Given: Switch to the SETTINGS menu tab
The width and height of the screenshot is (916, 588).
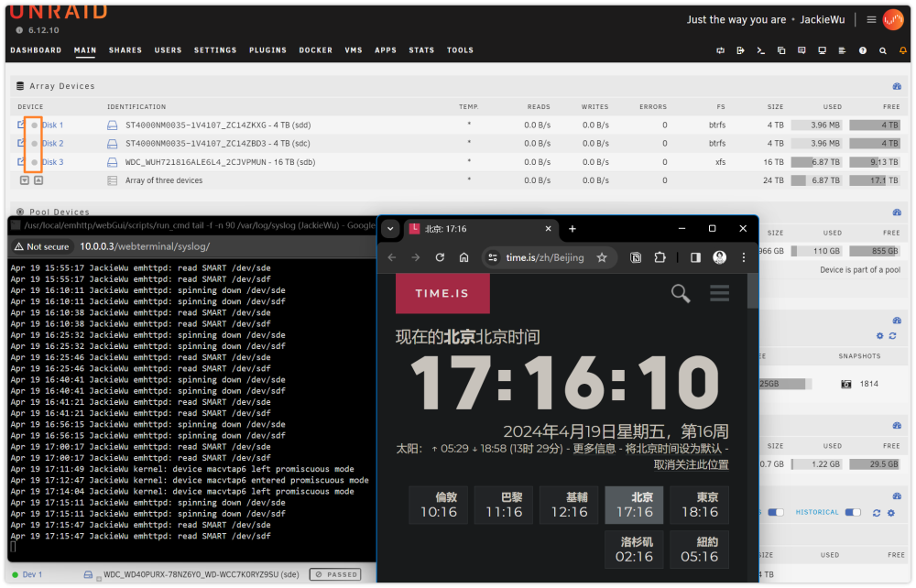Looking at the screenshot, I should click(x=215, y=50).
